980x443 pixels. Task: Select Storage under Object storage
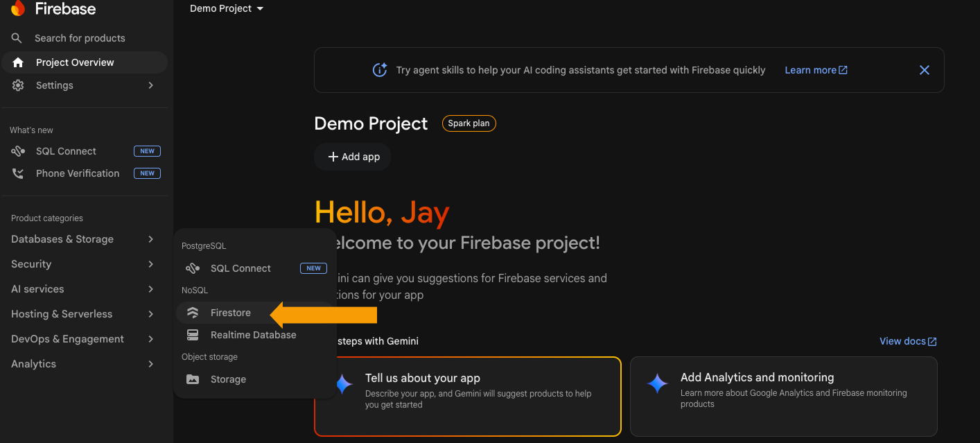pyautogui.click(x=254, y=379)
